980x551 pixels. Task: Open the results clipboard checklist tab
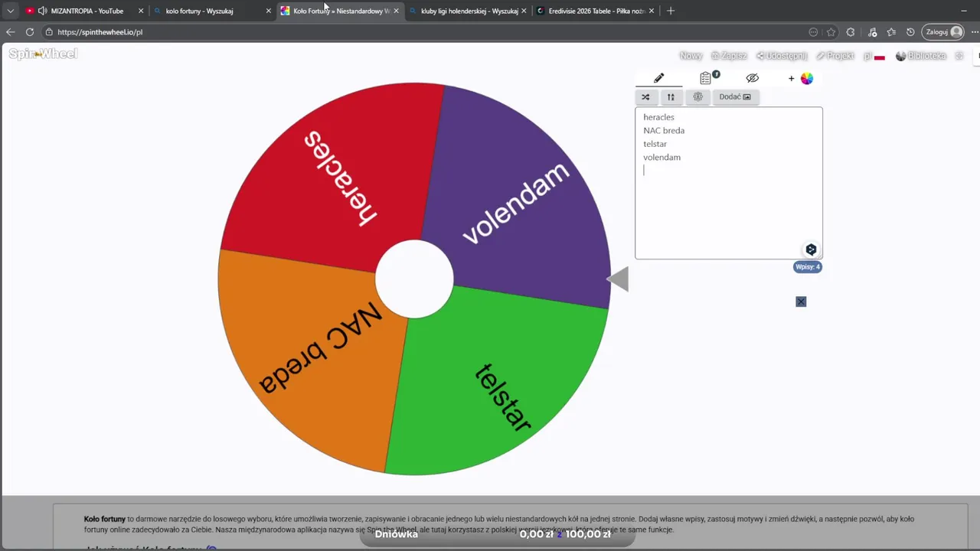click(706, 78)
